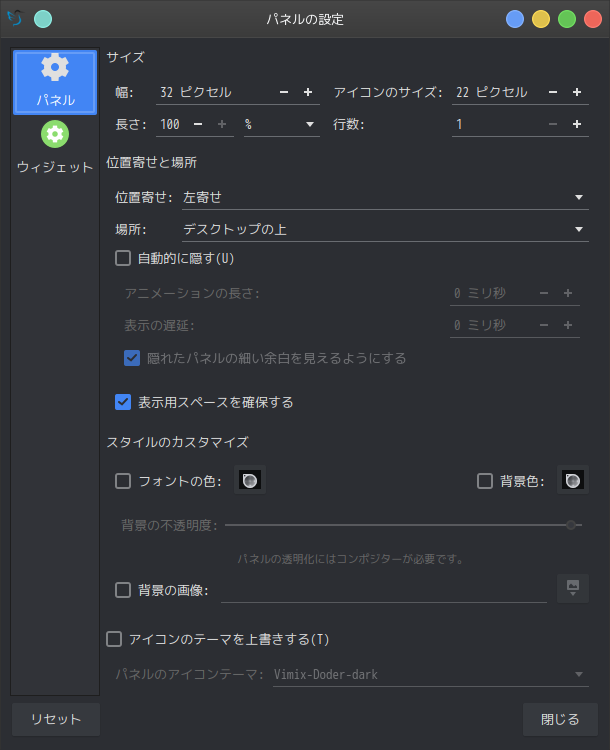Screen dimensions: 610x750
Task: Open 場所 dropdown showing デスクトップの上
Action: click(x=385, y=230)
